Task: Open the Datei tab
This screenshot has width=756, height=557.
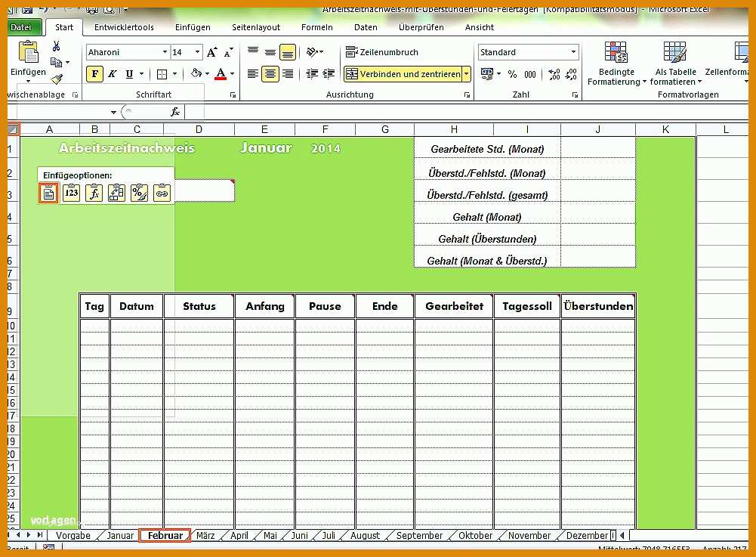Action: [x=23, y=27]
